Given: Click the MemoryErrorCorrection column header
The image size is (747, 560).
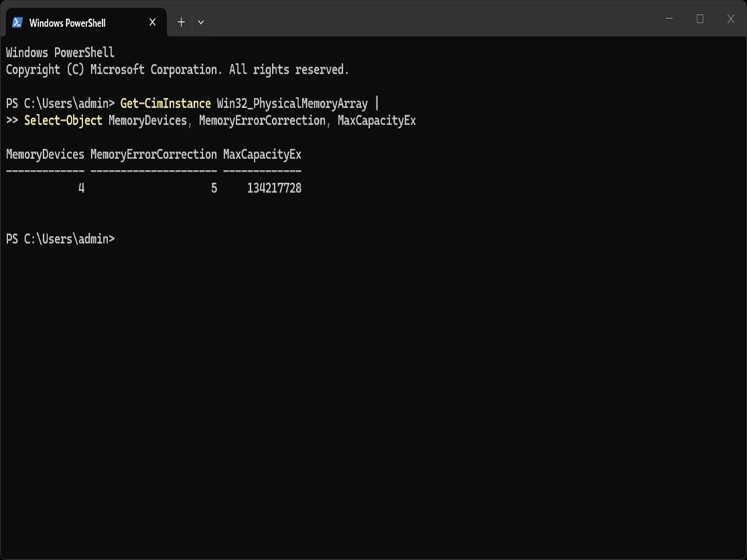Looking at the screenshot, I should (153, 155).
